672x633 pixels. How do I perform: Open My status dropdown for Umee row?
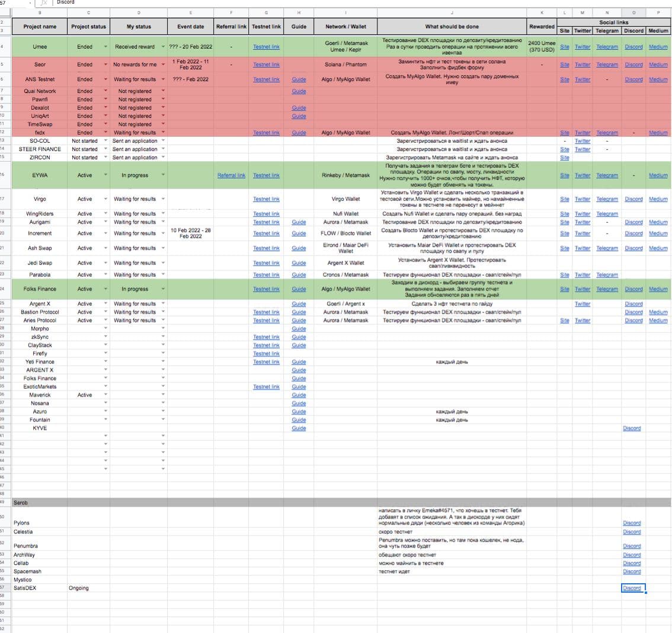[x=163, y=47]
